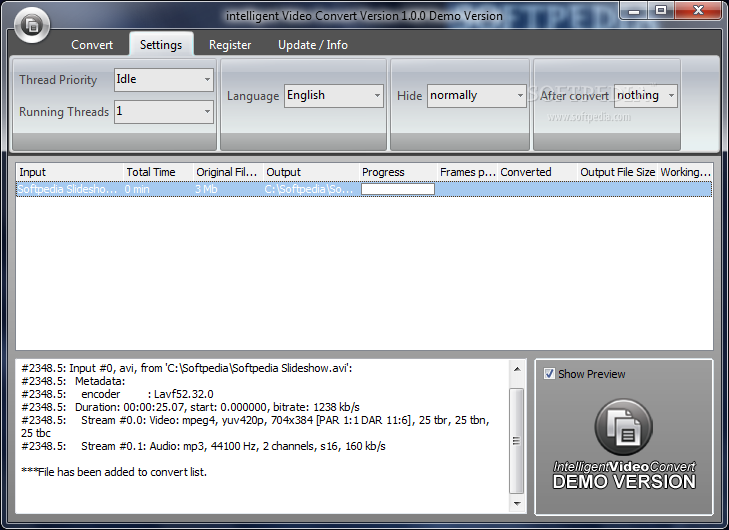Image resolution: width=729 pixels, height=530 pixels.
Task: Open the Thread Priority dropdown
Action: coord(164,80)
